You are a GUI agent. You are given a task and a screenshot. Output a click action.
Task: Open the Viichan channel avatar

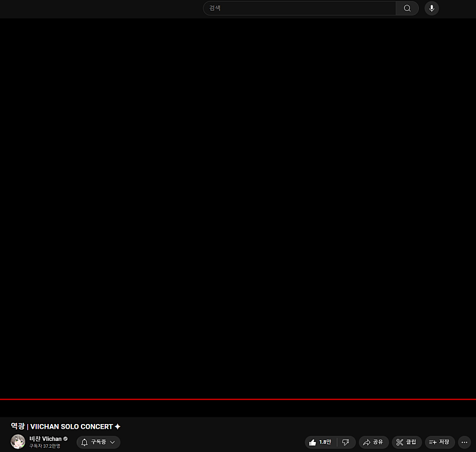18,442
